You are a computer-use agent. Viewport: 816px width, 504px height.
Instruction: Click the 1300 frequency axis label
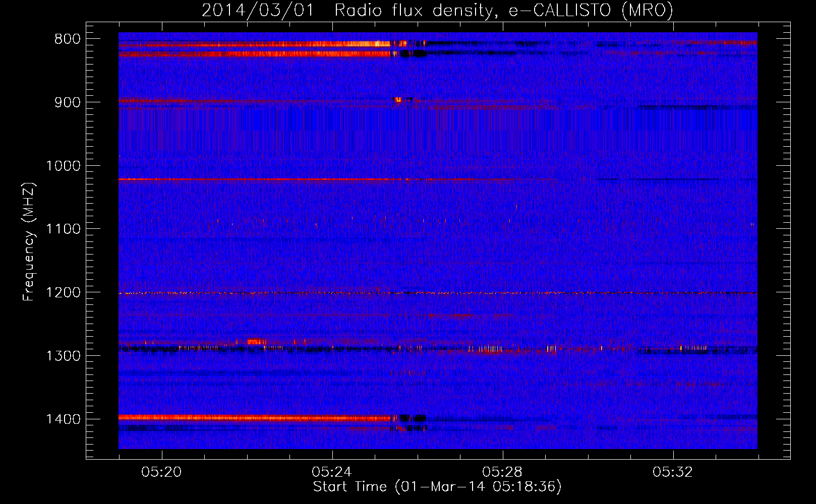tap(63, 356)
